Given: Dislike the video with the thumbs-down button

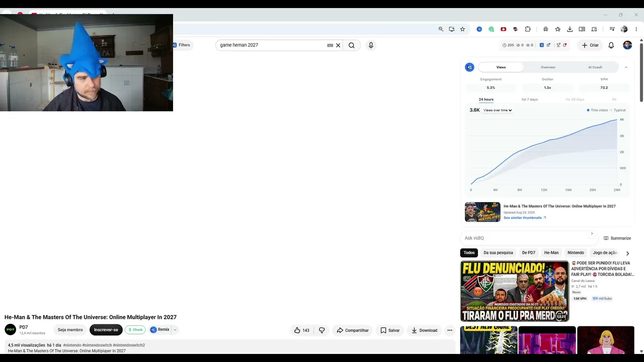Looking at the screenshot, I should pos(322,330).
